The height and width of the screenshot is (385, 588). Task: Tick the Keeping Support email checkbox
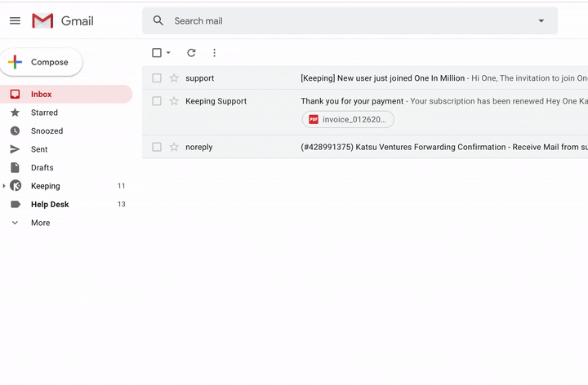pyautogui.click(x=157, y=101)
